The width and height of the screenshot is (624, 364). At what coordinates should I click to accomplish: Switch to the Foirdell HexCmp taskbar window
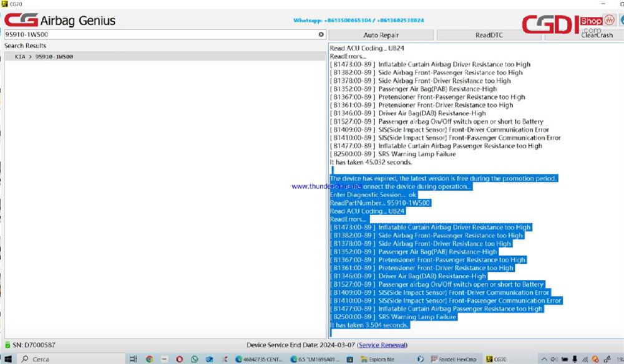(454, 359)
